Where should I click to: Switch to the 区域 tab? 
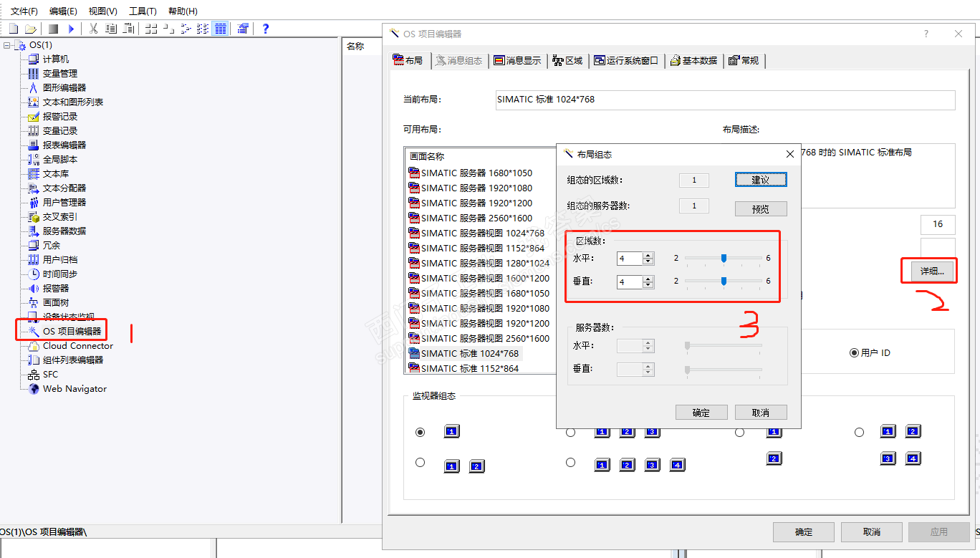569,61
